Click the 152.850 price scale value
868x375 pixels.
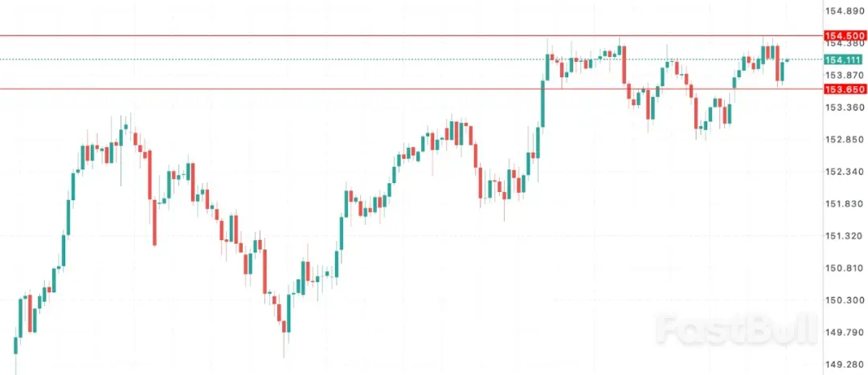(845, 139)
